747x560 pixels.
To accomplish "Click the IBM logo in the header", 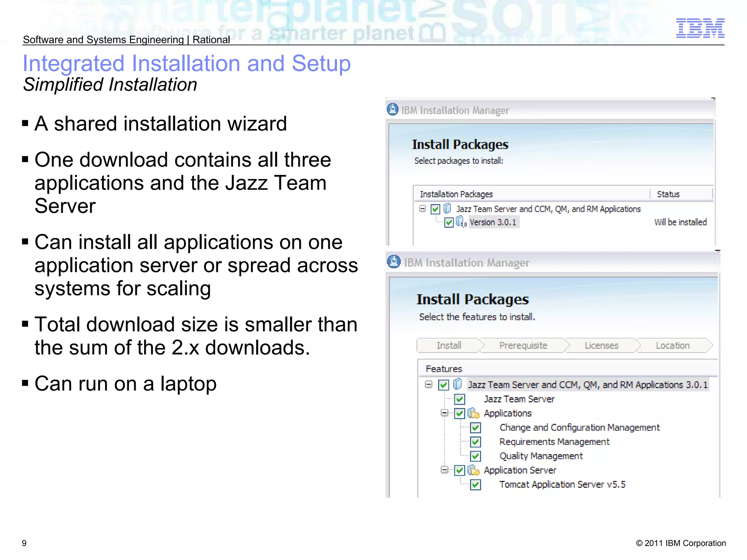I will coord(700,28).
